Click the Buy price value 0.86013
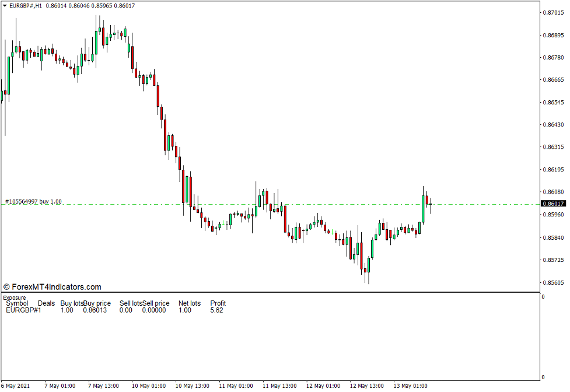 (96, 310)
